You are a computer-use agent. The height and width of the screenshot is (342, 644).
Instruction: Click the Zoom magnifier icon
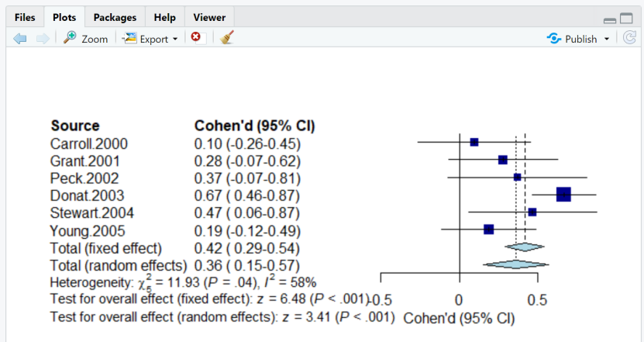coord(70,37)
